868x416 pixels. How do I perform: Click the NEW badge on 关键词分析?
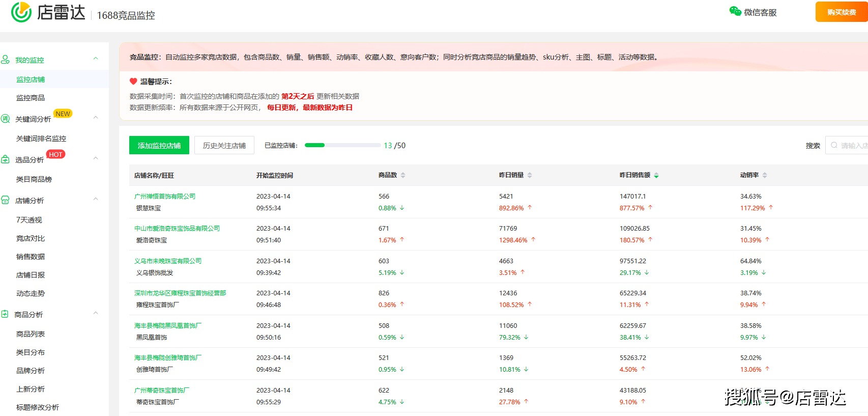coord(63,114)
